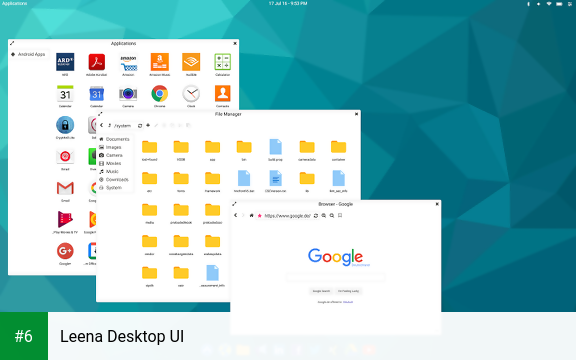Open the vendor folder
576x360 pixels.
tap(150, 242)
